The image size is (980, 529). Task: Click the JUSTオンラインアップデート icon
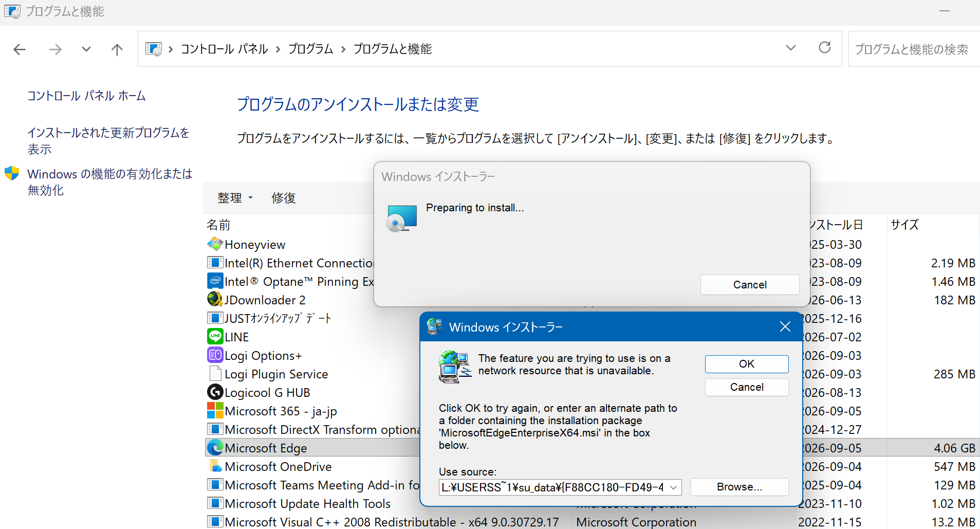tap(215, 318)
